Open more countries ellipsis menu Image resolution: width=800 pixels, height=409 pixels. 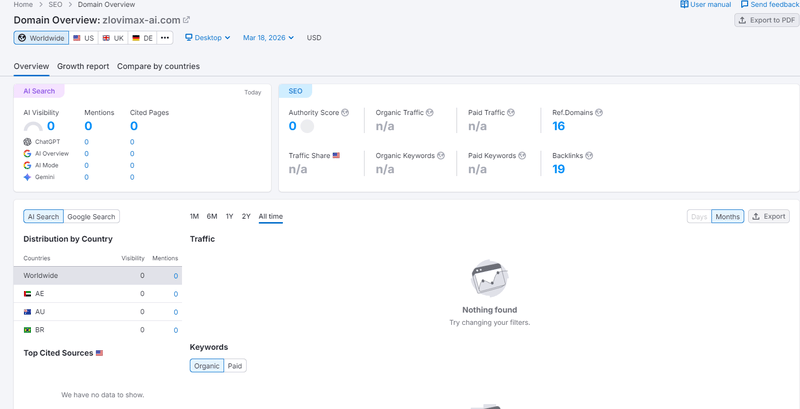click(165, 38)
